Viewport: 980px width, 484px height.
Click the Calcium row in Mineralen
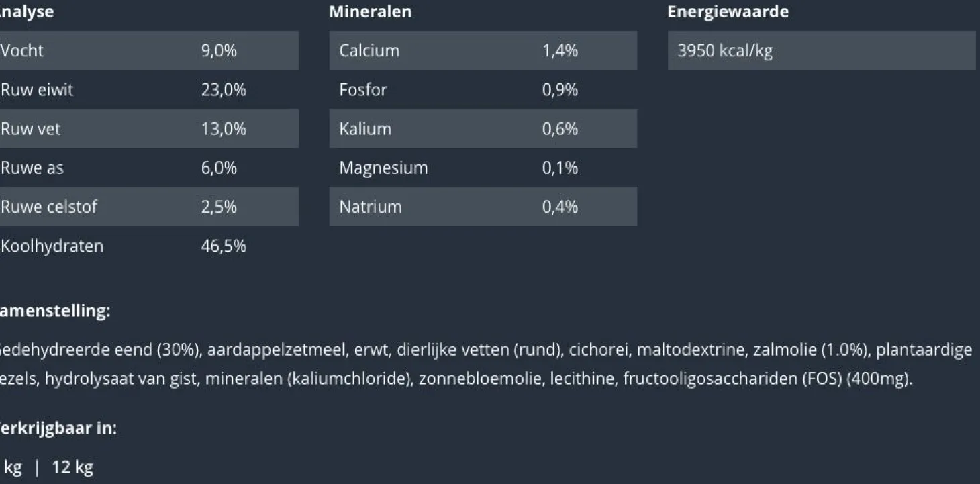[x=482, y=50]
